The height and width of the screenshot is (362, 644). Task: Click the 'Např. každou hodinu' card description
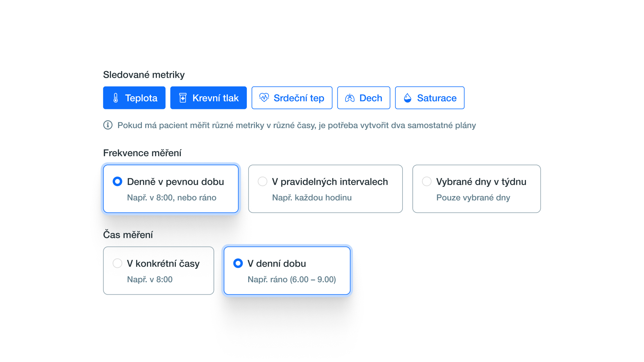[x=312, y=197]
